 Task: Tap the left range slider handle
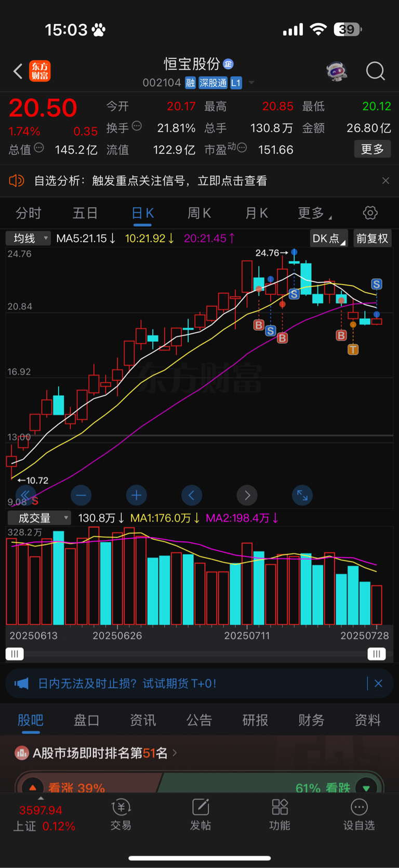coord(15,654)
